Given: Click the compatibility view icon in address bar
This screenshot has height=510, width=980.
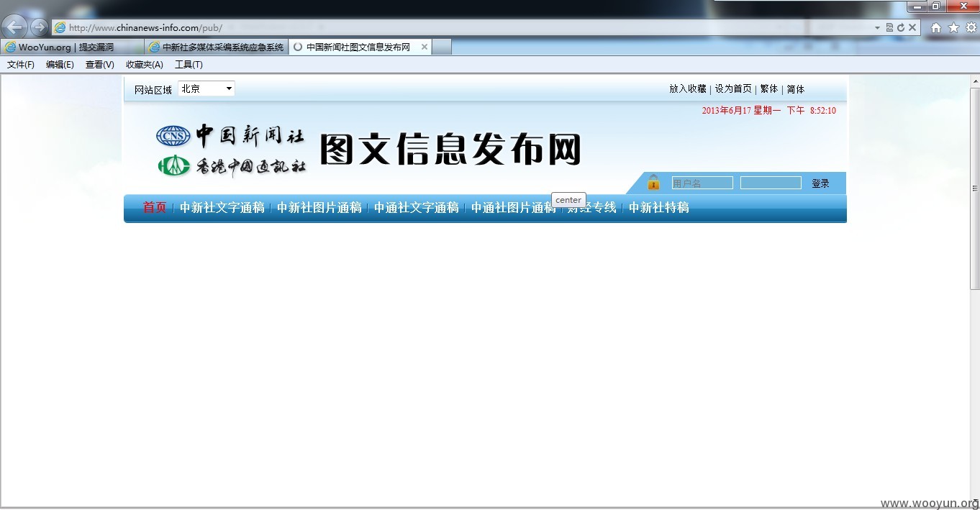Looking at the screenshot, I should (890, 27).
